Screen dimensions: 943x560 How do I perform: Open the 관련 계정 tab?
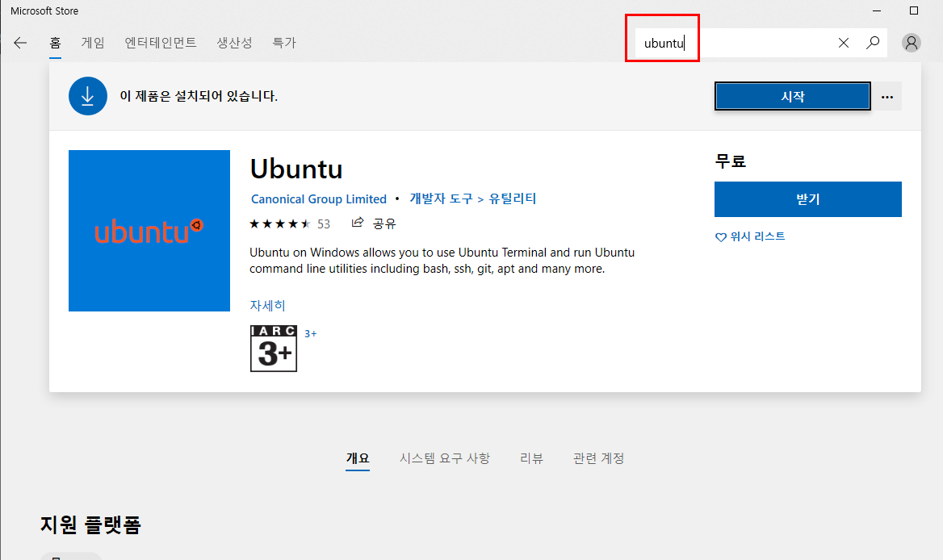click(x=598, y=458)
